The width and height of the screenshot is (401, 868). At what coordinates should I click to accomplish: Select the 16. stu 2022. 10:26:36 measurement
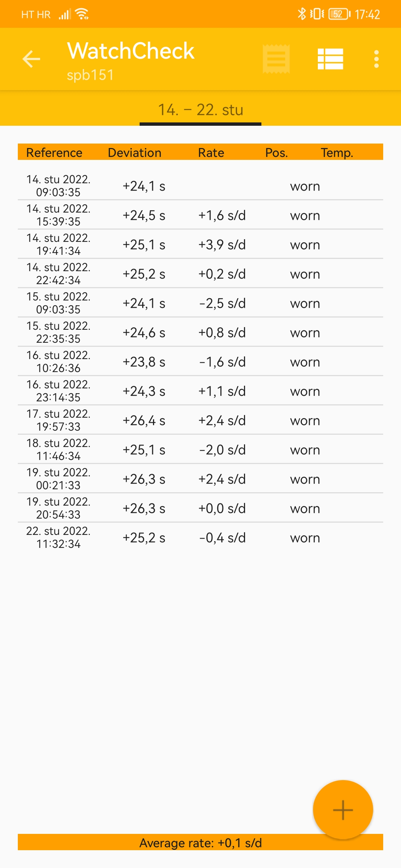pyautogui.click(x=200, y=362)
